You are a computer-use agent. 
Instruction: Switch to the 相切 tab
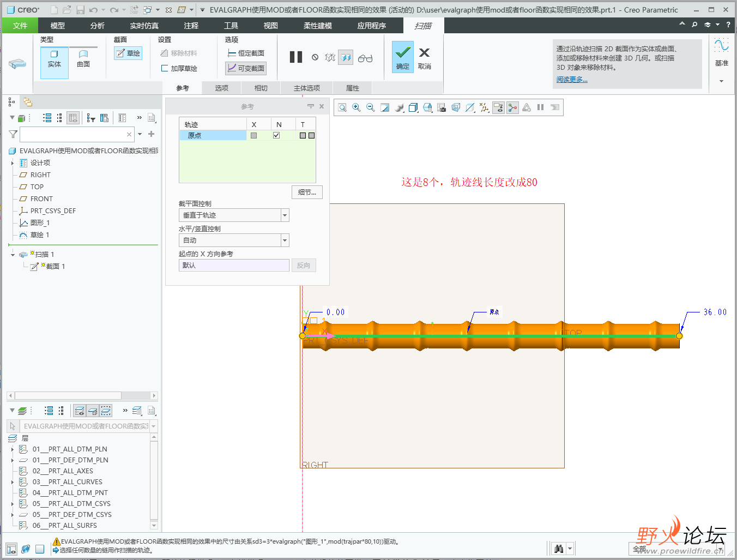(x=261, y=88)
